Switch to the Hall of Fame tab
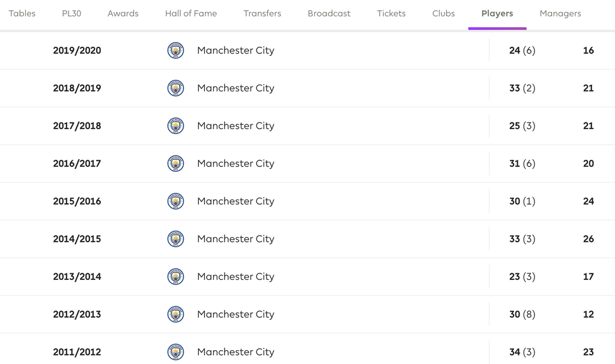Viewport: 615px width, 364px height. [x=191, y=13]
